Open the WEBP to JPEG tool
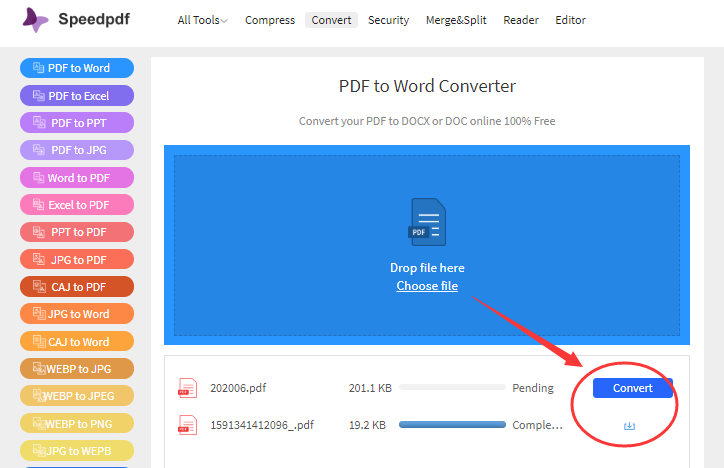724x468 pixels. pos(77,396)
